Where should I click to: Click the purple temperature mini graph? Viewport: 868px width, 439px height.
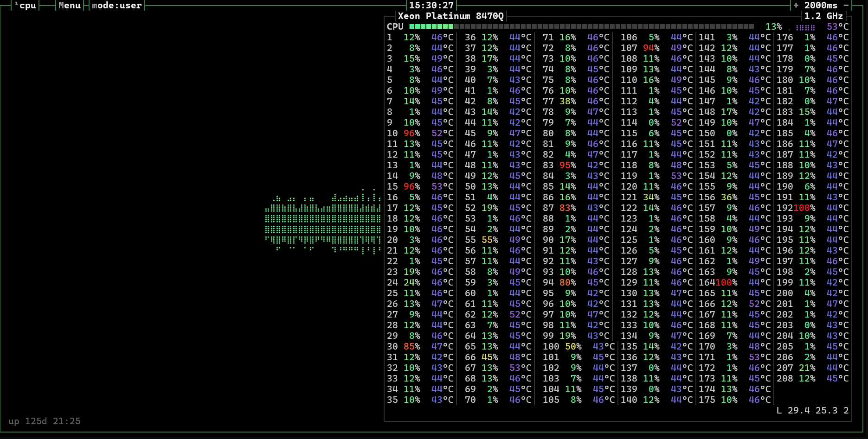pyautogui.click(x=805, y=27)
